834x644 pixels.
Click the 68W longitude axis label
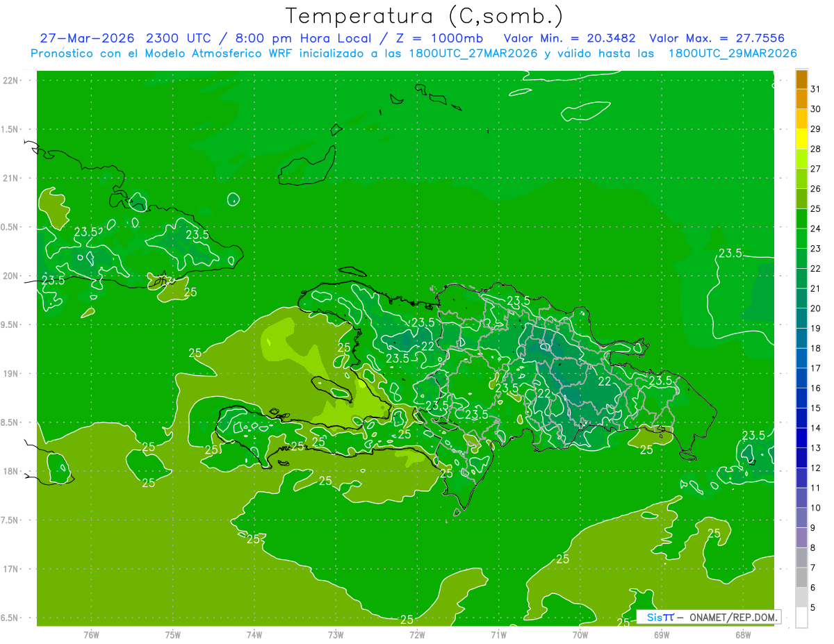[743, 635]
